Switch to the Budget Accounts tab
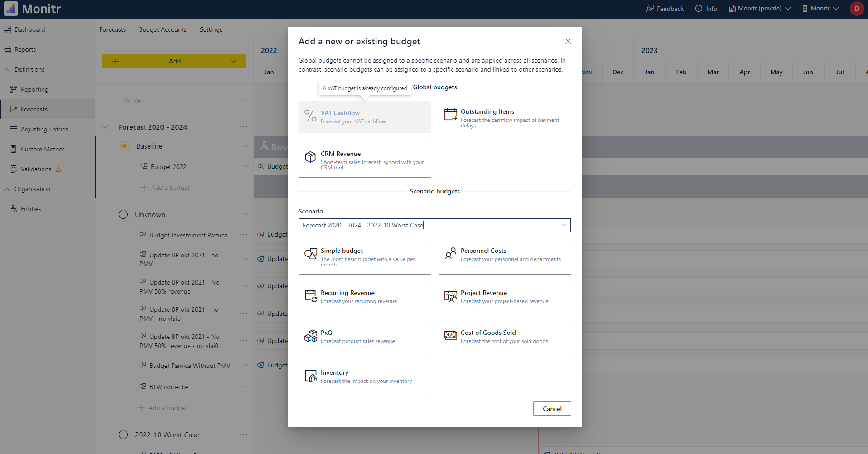Image resolution: width=868 pixels, height=454 pixels. pyautogui.click(x=162, y=29)
